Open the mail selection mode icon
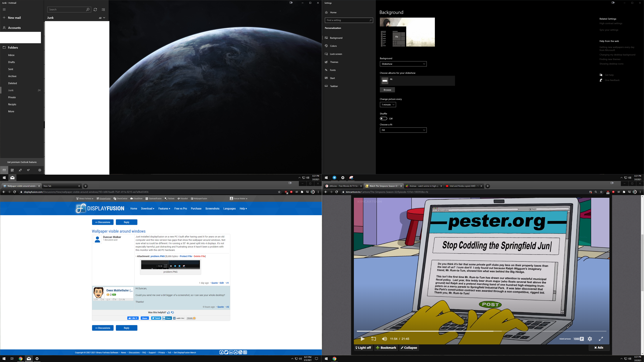644x362 pixels. tap(103, 10)
